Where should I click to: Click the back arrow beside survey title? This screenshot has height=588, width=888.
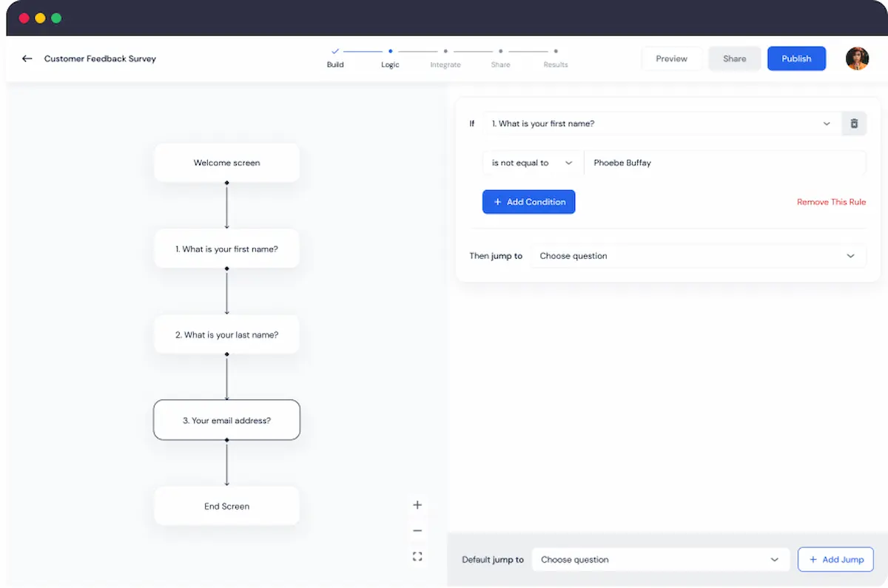[x=27, y=58]
